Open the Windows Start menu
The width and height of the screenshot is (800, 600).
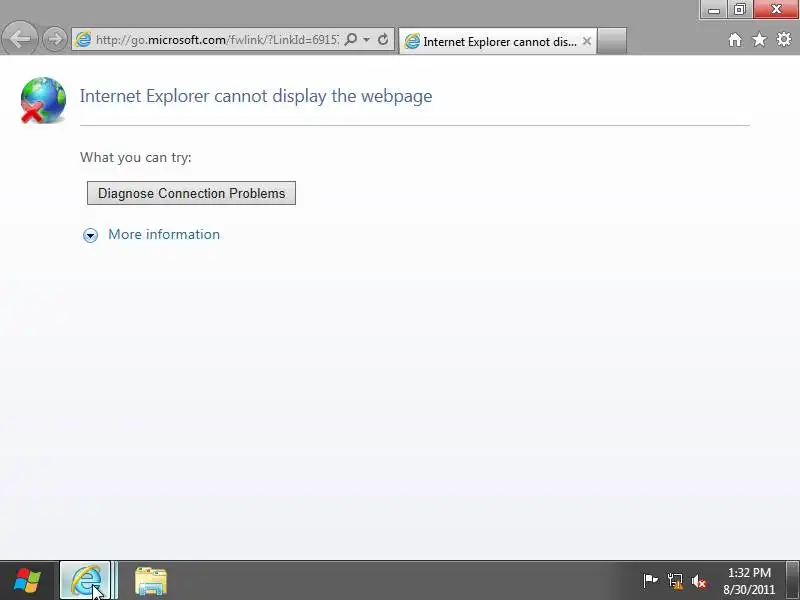click(x=28, y=581)
